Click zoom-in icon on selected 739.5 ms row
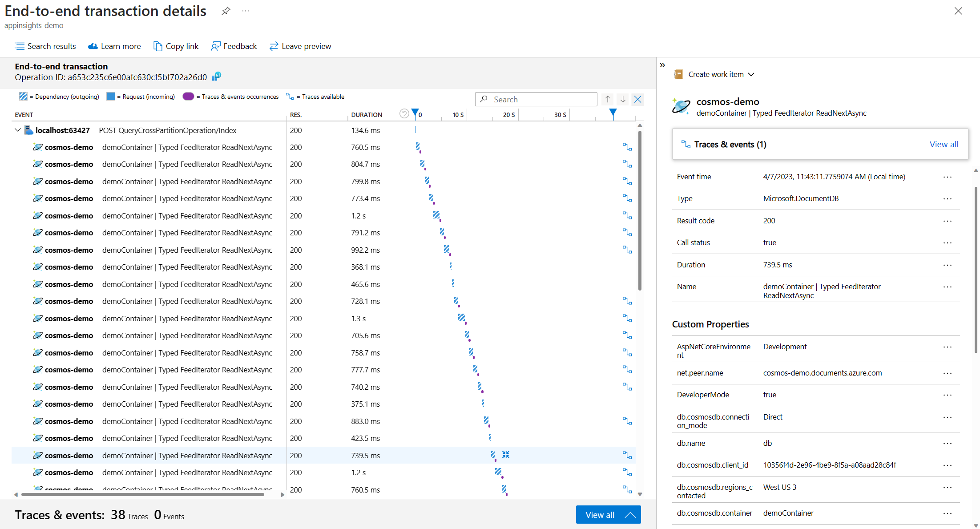This screenshot has width=980, height=529. pyautogui.click(x=506, y=455)
